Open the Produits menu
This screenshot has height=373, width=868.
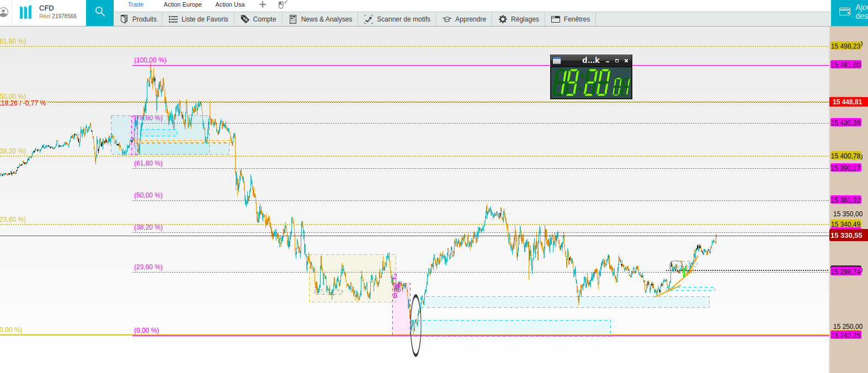[x=139, y=19]
